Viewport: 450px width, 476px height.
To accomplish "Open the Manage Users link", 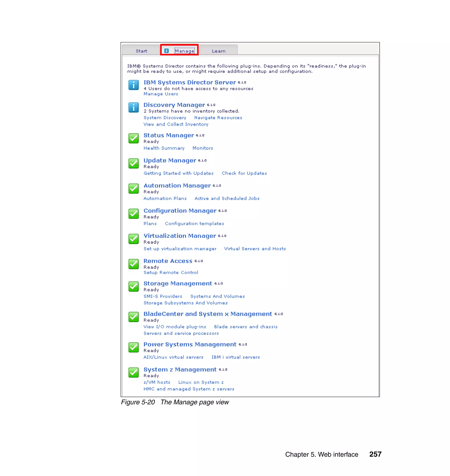I will click(161, 94).
